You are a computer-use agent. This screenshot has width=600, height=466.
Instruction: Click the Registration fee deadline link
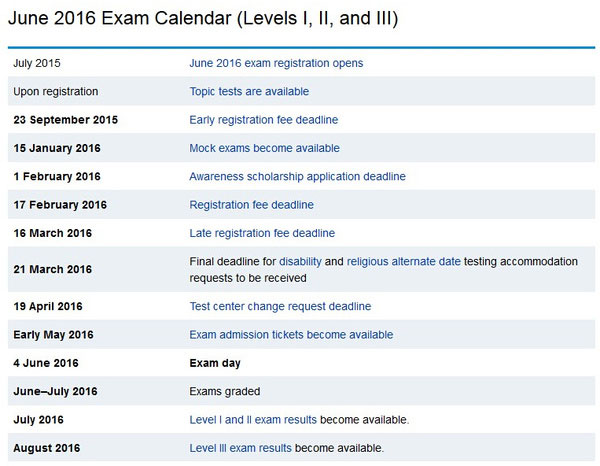pos(251,205)
